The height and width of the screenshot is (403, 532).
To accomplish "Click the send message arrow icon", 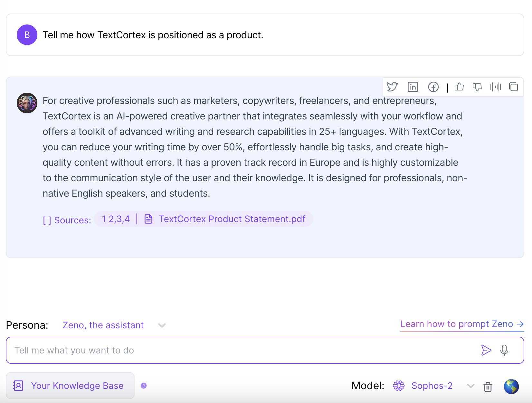I will click(x=486, y=350).
